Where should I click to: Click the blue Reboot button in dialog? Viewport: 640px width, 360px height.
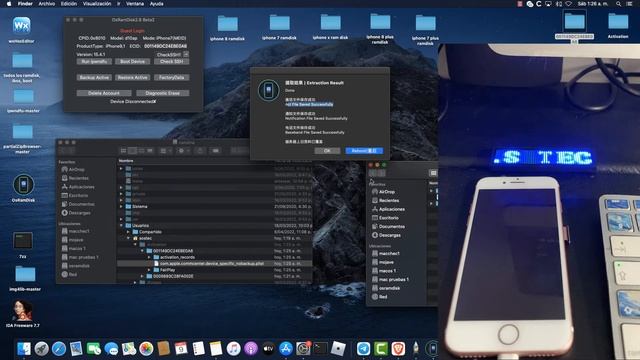[364, 151]
